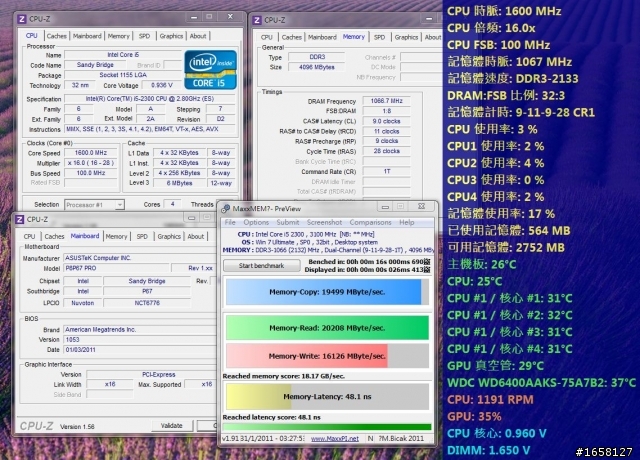Click the Sandy Bridge code name field

click(95, 65)
